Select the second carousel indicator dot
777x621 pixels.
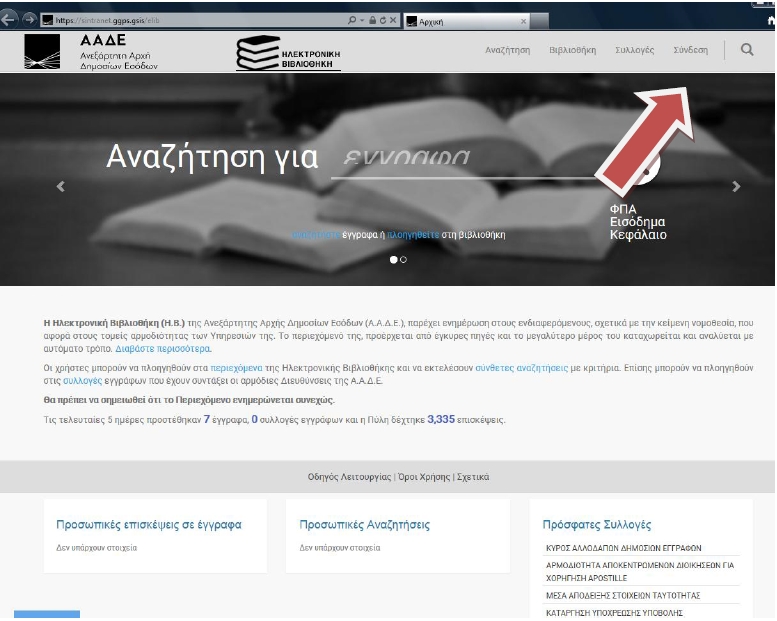(403, 259)
